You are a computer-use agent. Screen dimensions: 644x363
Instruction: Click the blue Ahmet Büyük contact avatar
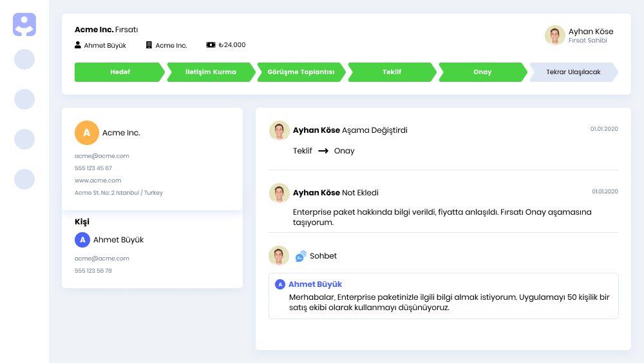pyautogui.click(x=82, y=240)
